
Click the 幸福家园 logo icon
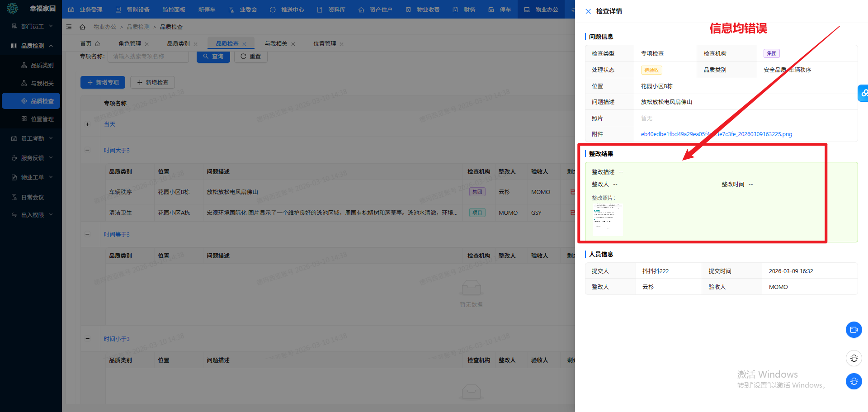[13, 9]
